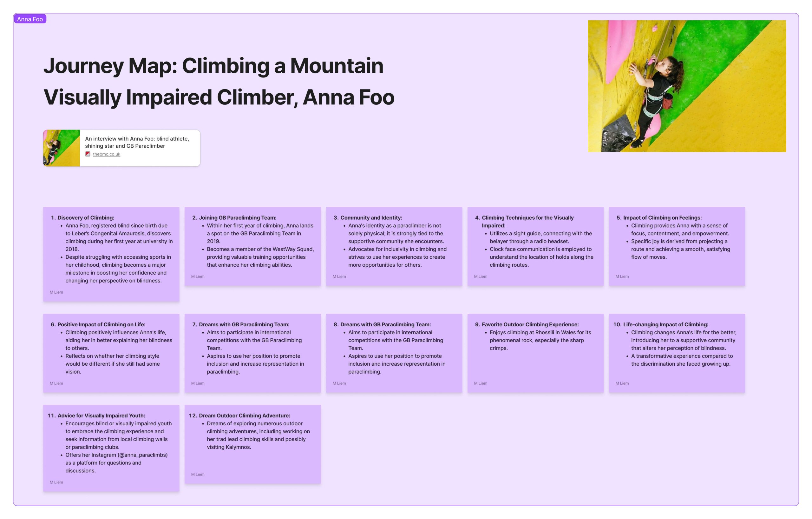Click the M Liem author label on sticky 1

(x=56, y=292)
